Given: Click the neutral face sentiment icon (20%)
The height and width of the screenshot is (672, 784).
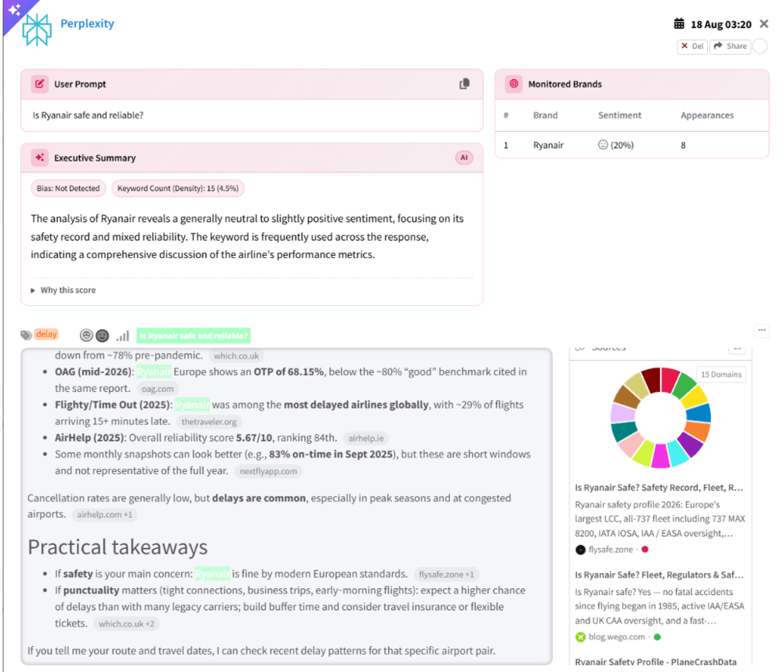Looking at the screenshot, I should pyautogui.click(x=603, y=144).
